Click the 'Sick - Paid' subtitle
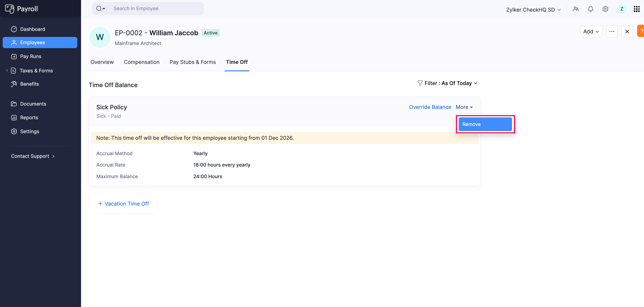 tap(109, 116)
